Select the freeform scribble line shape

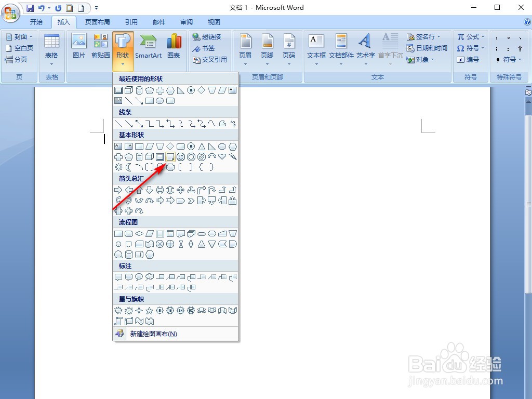(233, 124)
